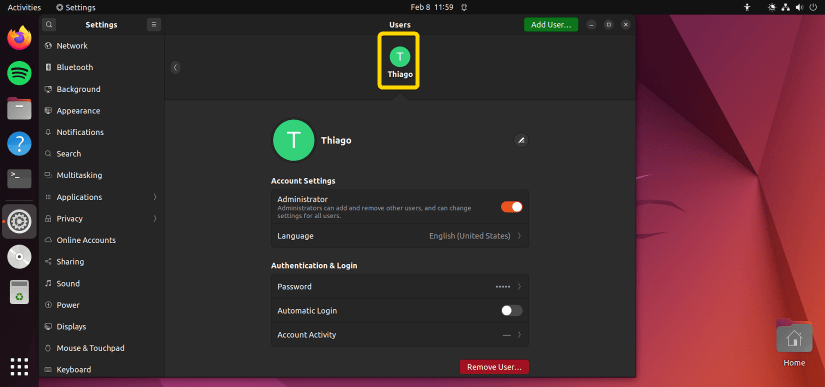
Task: Open the Password row
Action: pos(400,287)
